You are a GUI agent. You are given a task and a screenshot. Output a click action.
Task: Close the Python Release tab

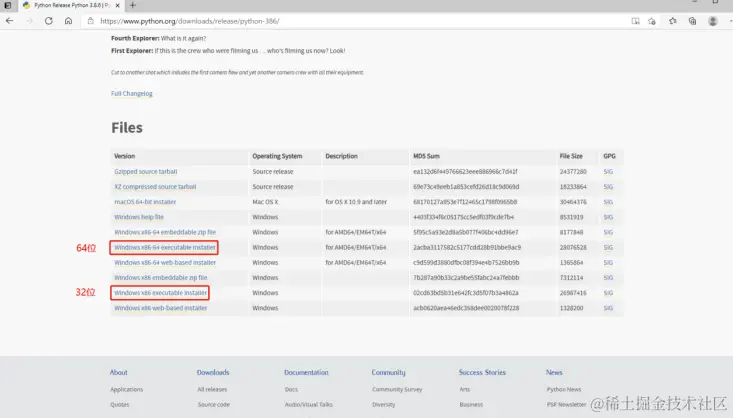[x=117, y=6]
